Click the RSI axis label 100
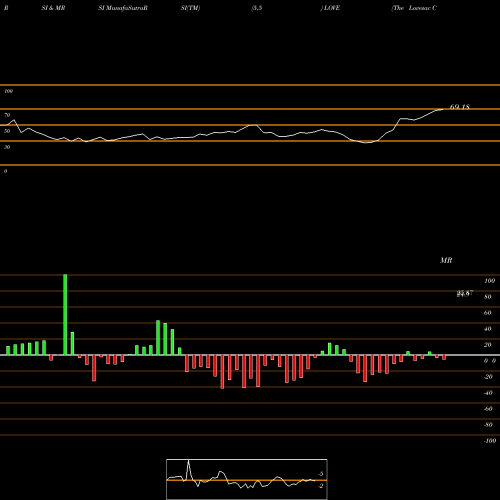Viewport: 500px width, 500px height. tap(8, 91)
